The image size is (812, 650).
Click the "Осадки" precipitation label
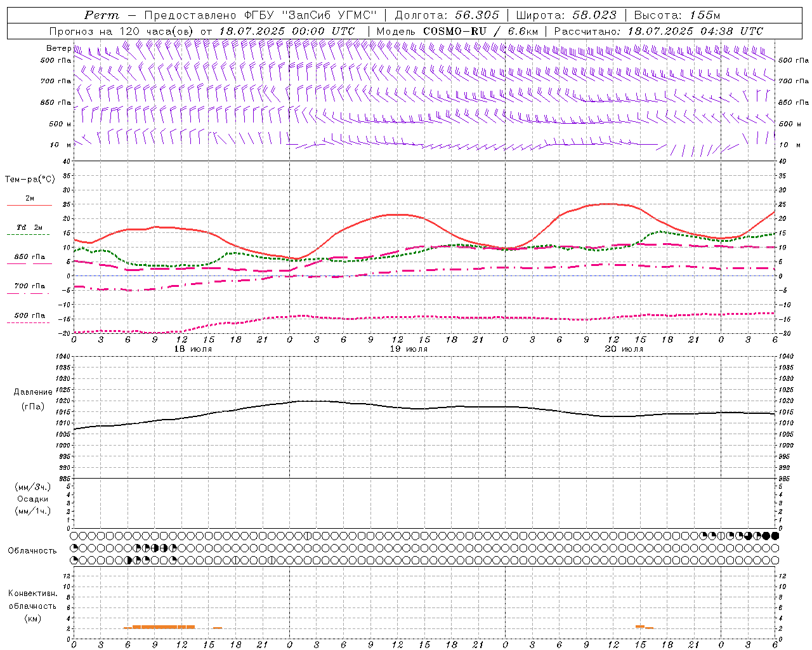click(33, 499)
